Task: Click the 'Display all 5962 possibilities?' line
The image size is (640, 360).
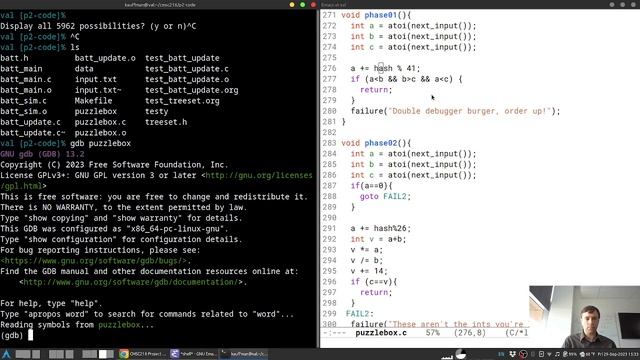Action: click(x=98, y=26)
